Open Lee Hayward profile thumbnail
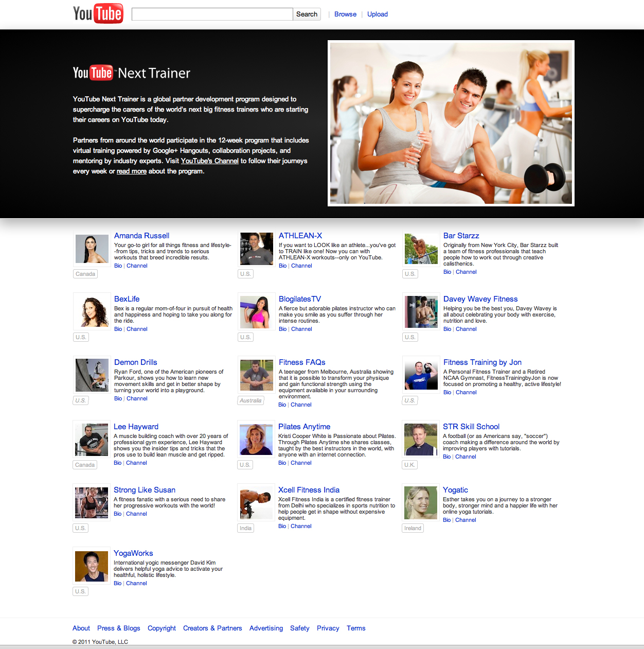 tap(92, 440)
